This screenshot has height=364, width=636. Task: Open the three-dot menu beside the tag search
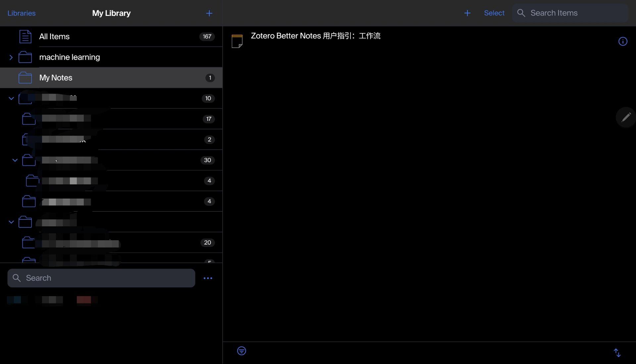[x=208, y=278]
